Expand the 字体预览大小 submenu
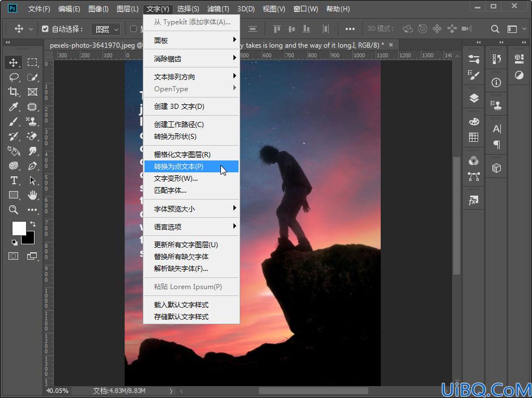Screen dimensions: 532x398 point(191,209)
